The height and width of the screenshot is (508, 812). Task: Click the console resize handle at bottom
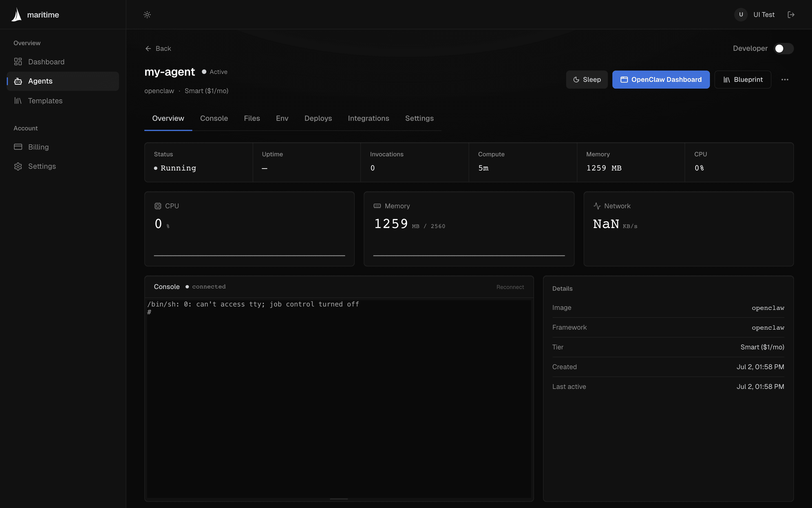click(339, 499)
